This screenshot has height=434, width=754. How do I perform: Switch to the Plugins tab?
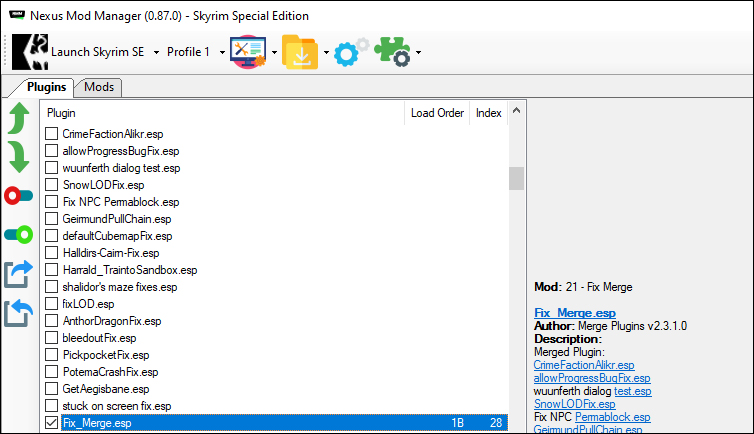click(x=46, y=87)
